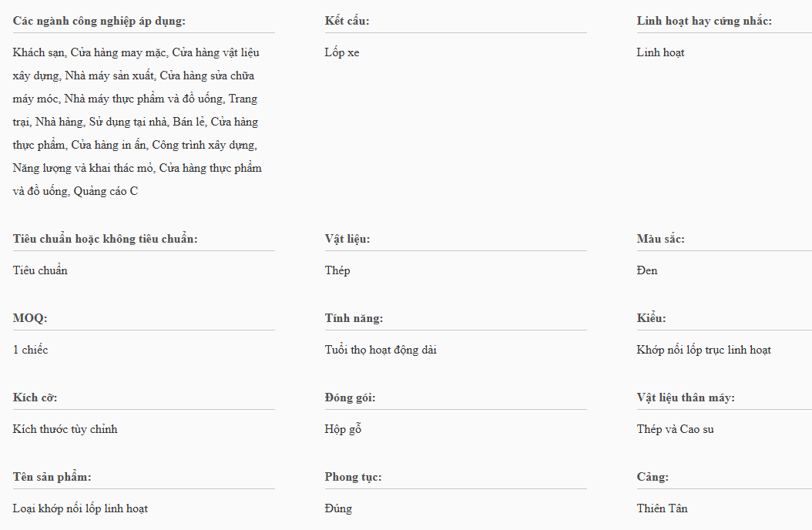Screen dimensions: 812x530
Task: Select the "Loại khớp nối lốp linh hoạt" text
Action: [x=80, y=508]
